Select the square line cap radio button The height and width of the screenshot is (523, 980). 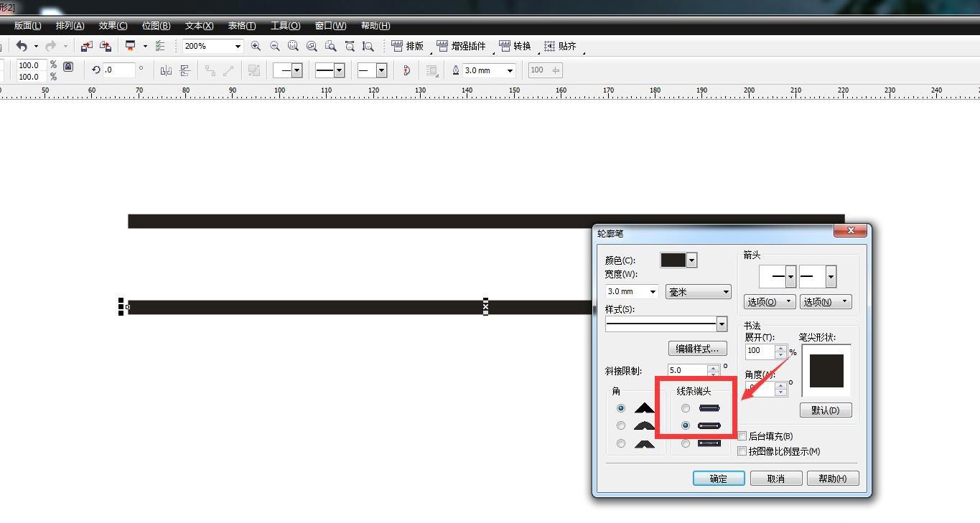(686, 443)
